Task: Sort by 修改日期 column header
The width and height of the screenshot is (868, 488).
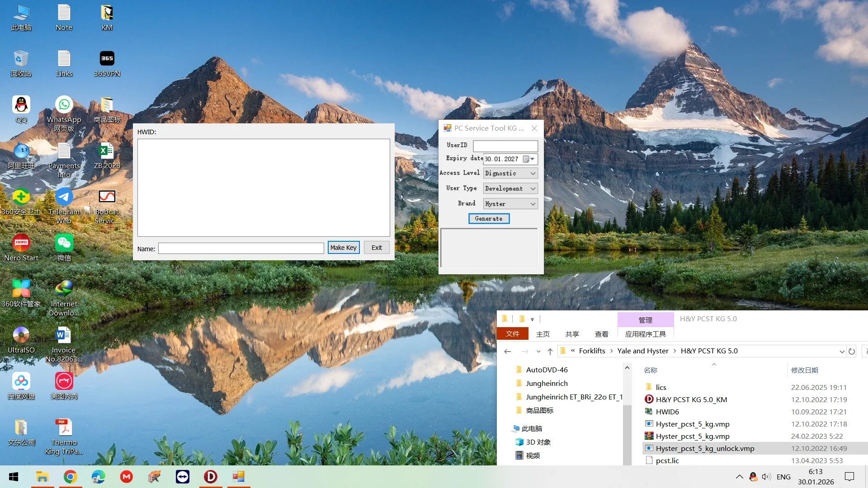Action: [x=805, y=370]
